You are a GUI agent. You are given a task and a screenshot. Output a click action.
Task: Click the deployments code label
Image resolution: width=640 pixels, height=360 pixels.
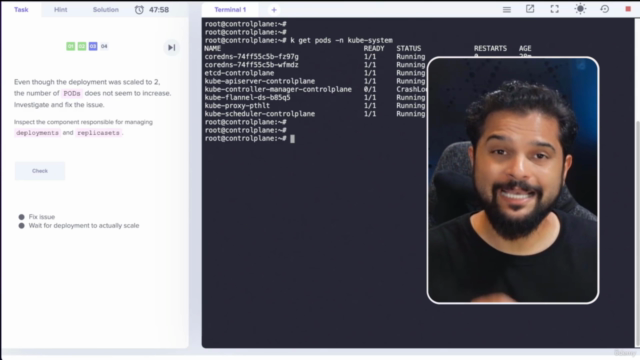point(37,133)
